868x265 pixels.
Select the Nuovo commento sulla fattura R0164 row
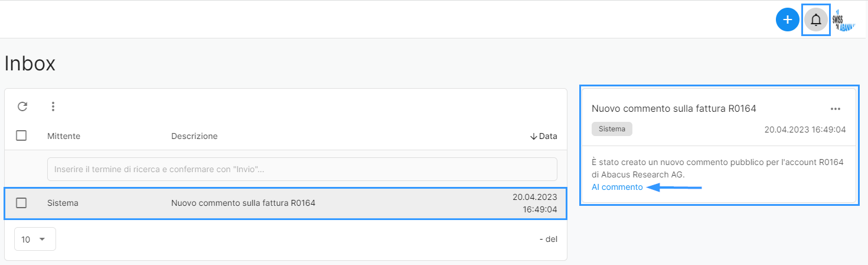click(x=286, y=203)
